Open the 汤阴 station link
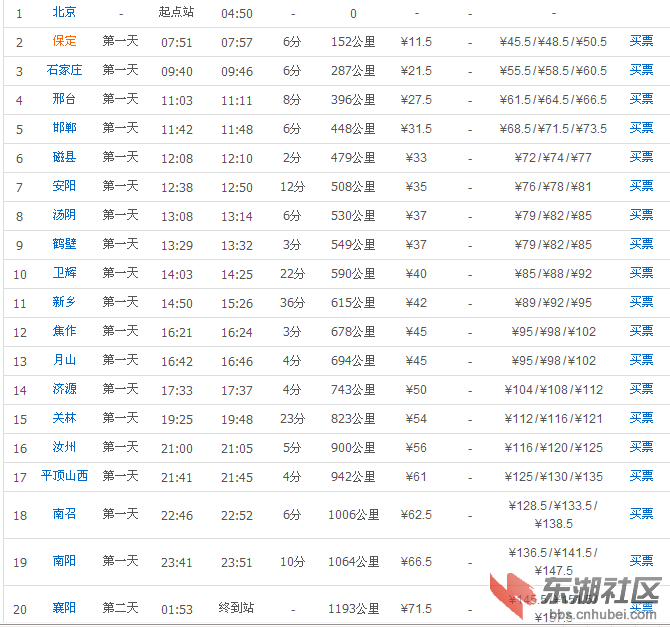670x627 pixels. point(64,215)
